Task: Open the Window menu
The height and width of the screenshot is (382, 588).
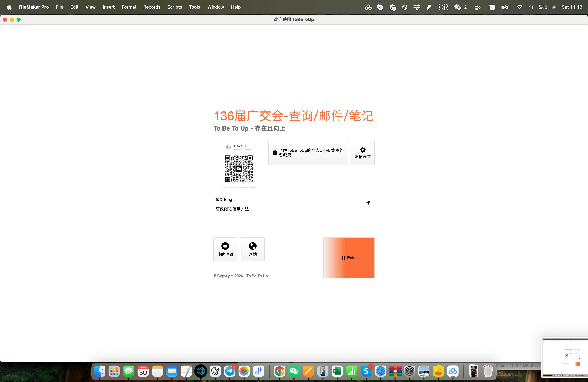Action: coord(215,7)
